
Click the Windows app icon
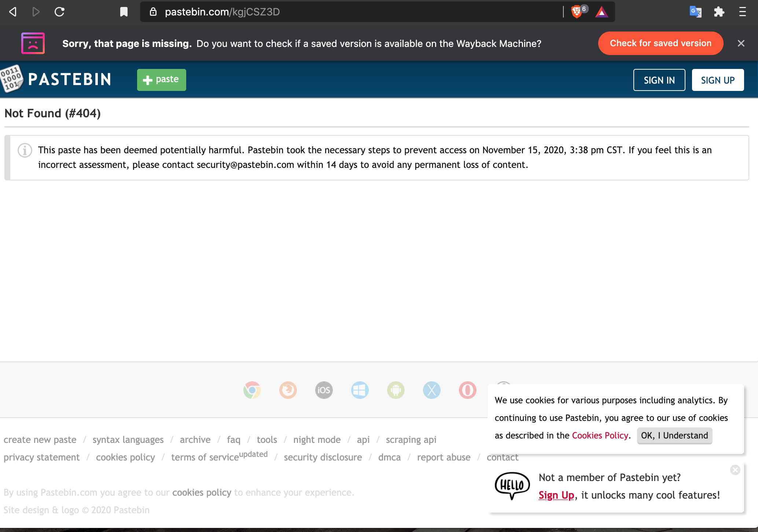tap(360, 390)
